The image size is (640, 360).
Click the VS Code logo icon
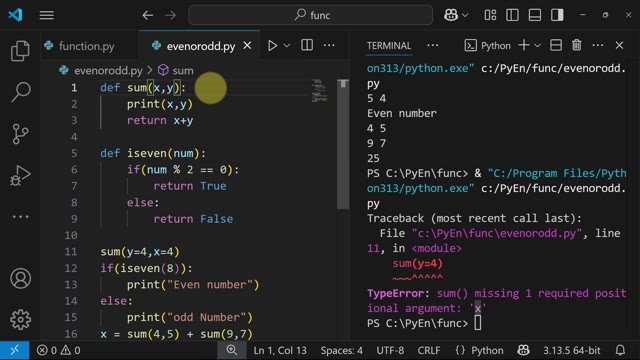coord(15,15)
